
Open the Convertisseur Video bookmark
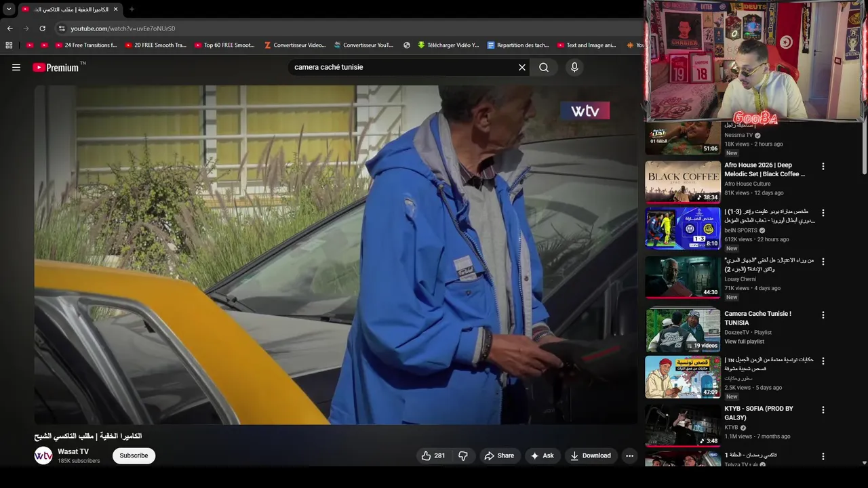click(x=295, y=45)
